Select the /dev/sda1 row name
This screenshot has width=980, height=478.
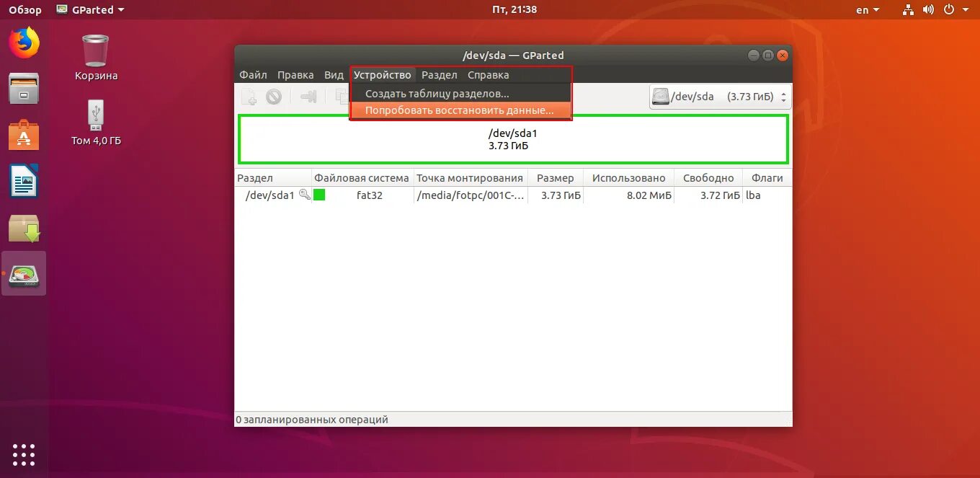pyautogui.click(x=270, y=195)
